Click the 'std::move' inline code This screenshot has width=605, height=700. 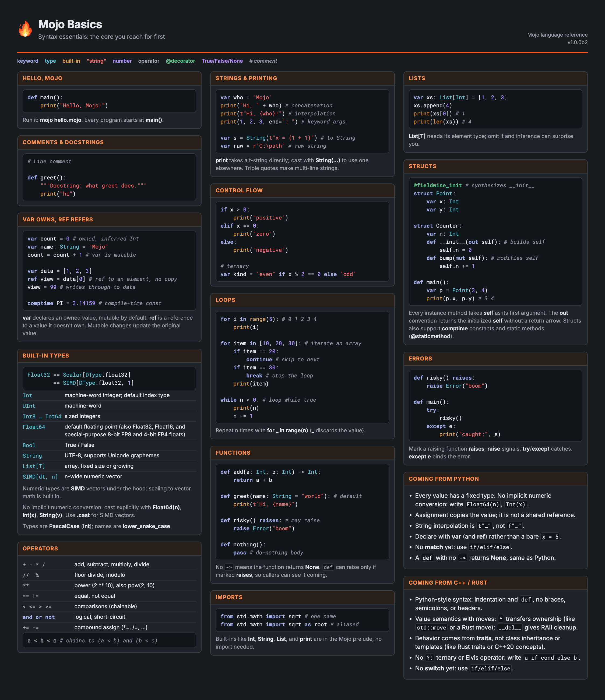coord(431,628)
